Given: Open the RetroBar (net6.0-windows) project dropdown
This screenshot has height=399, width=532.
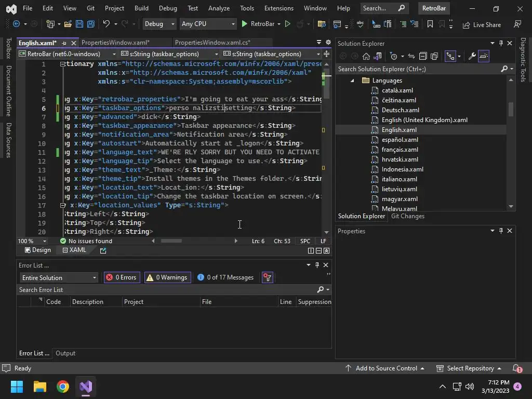Looking at the screenshot, I should pos(67,54).
